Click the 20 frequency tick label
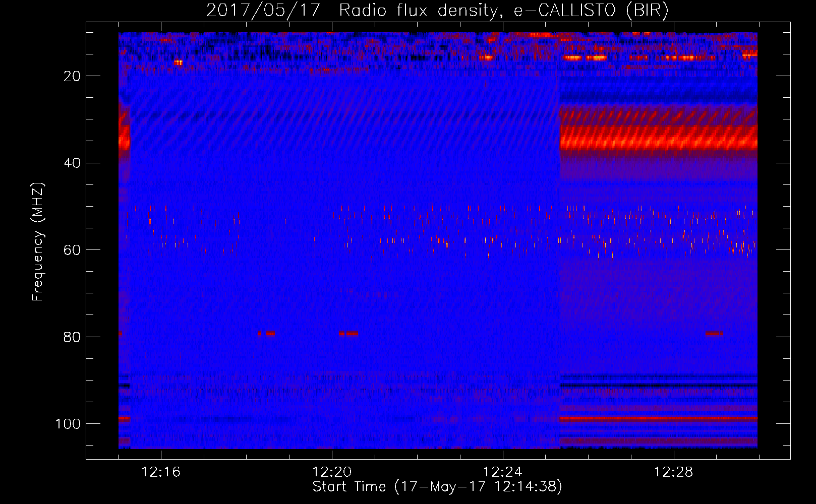 click(x=72, y=76)
